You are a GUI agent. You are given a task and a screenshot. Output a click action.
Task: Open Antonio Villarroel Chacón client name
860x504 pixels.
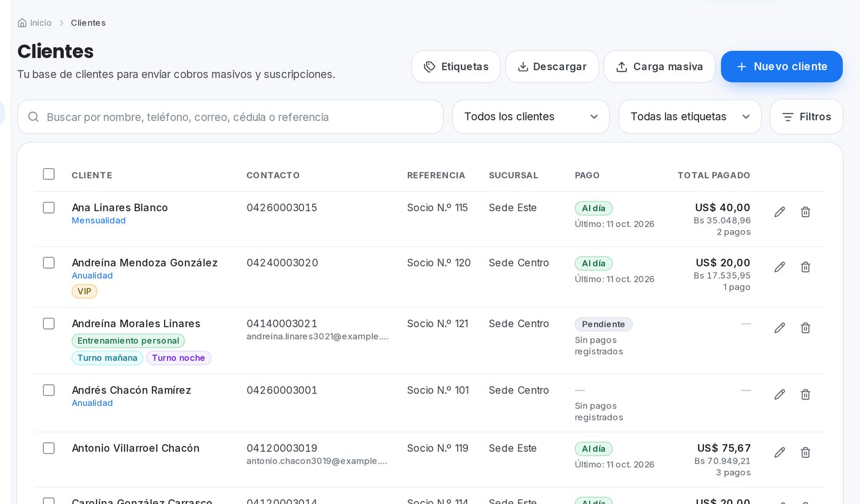coord(136,448)
